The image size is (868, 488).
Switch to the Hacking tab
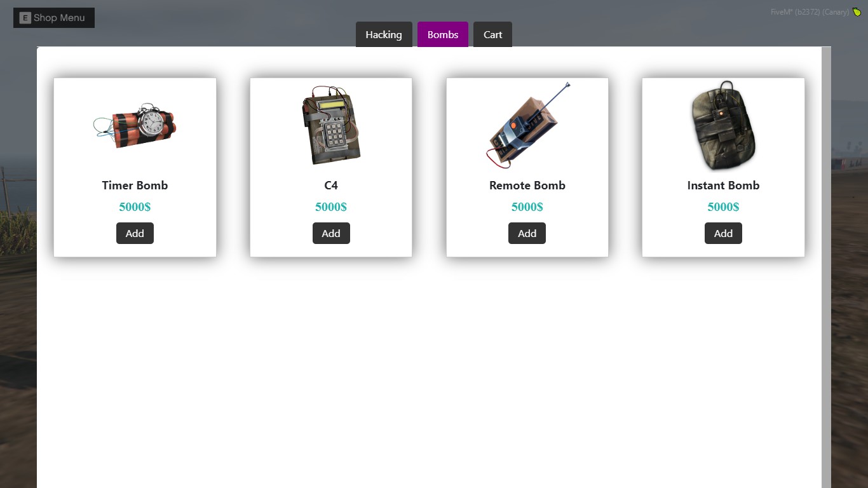coord(384,34)
